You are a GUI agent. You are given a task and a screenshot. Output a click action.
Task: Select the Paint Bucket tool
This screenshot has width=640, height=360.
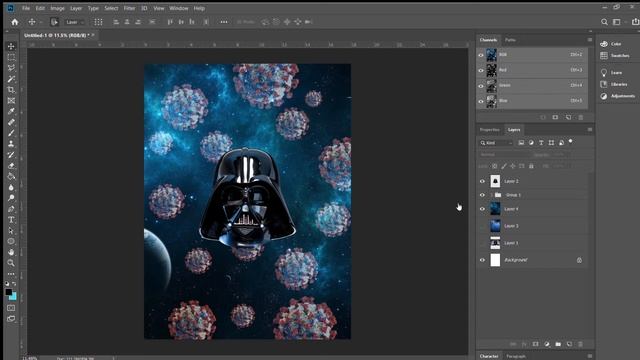11,176
